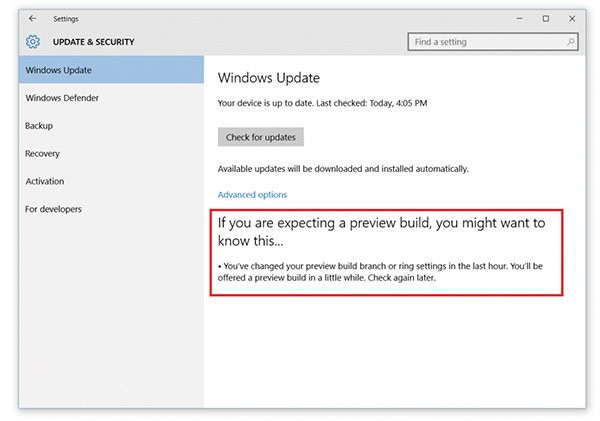The width and height of the screenshot is (600, 421).
Task: Close the Settings window
Action: pos(571,18)
